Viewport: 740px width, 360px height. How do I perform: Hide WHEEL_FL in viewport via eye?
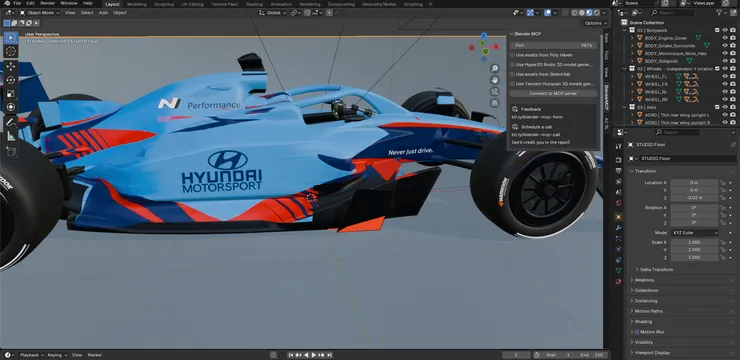[x=725, y=76]
